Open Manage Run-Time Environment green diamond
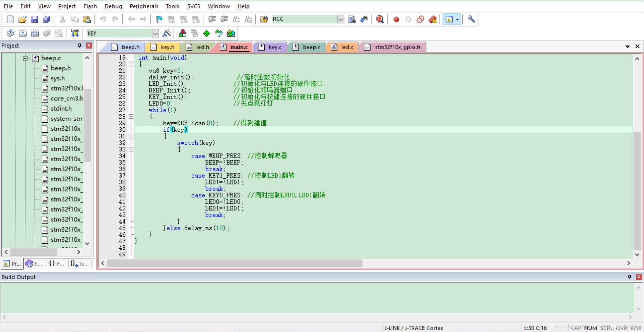The width and height of the screenshot is (644, 332). pos(207,33)
